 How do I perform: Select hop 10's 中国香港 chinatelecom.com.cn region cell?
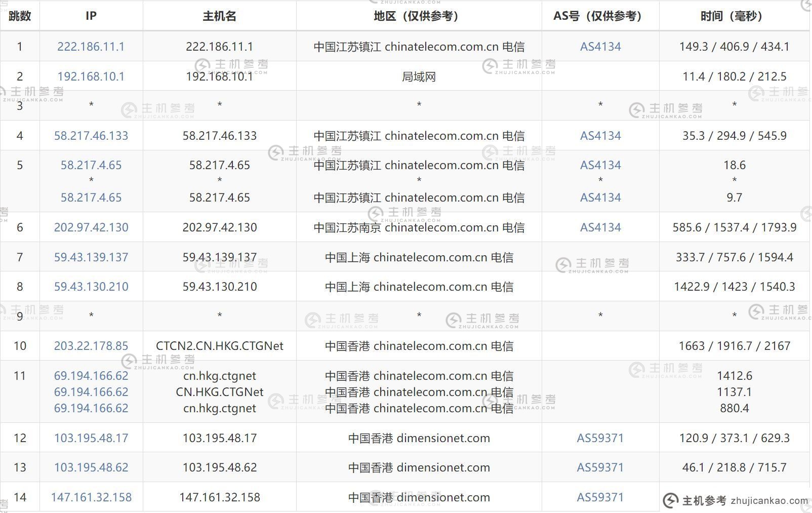point(419,346)
